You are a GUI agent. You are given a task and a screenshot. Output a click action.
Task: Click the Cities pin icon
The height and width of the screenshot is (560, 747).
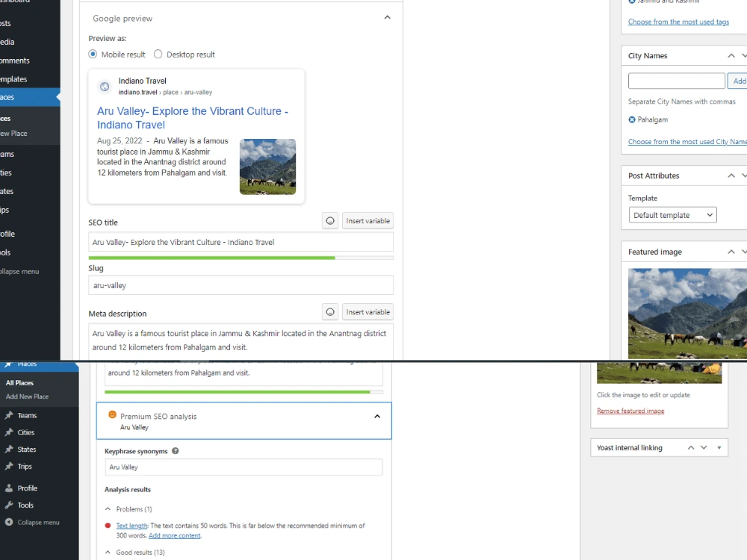(8, 432)
